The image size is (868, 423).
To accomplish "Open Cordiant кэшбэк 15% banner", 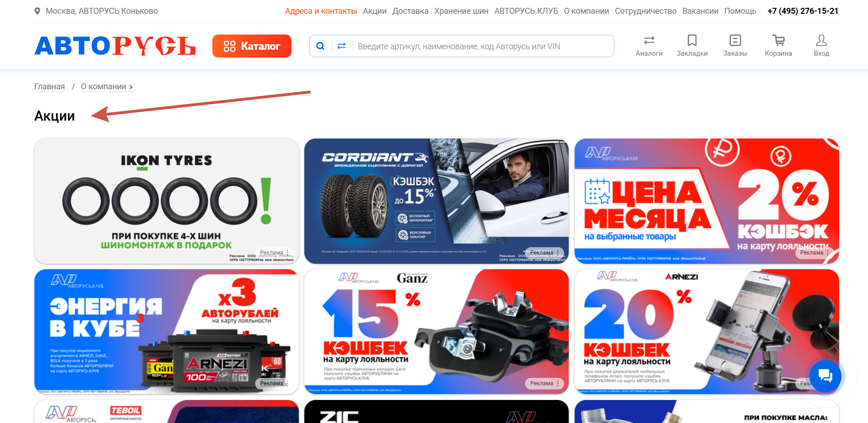I will tap(436, 201).
